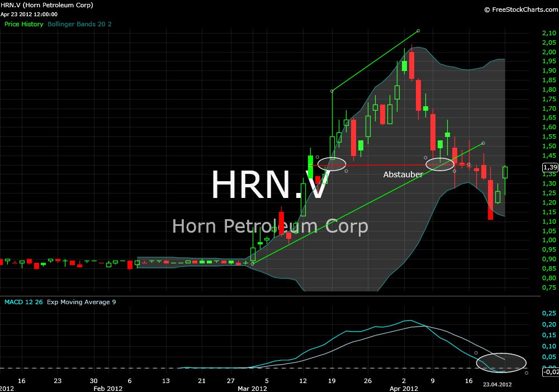This screenshot has width=559, height=392.
Task: Click MACD axis value 0,10
Action: [x=549, y=346]
